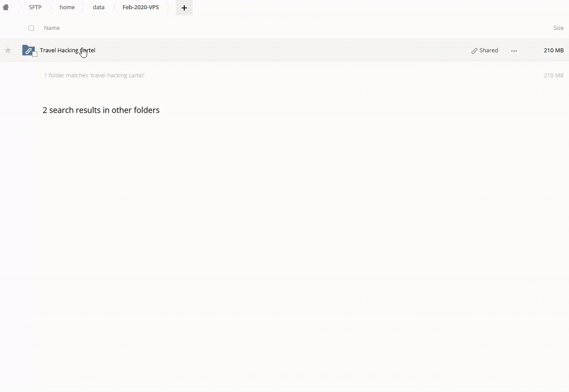Viewport: 569px width, 392px height.
Task: Navigate to the 'home' breadcrumb segment
Action: pyautogui.click(x=67, y=8)
